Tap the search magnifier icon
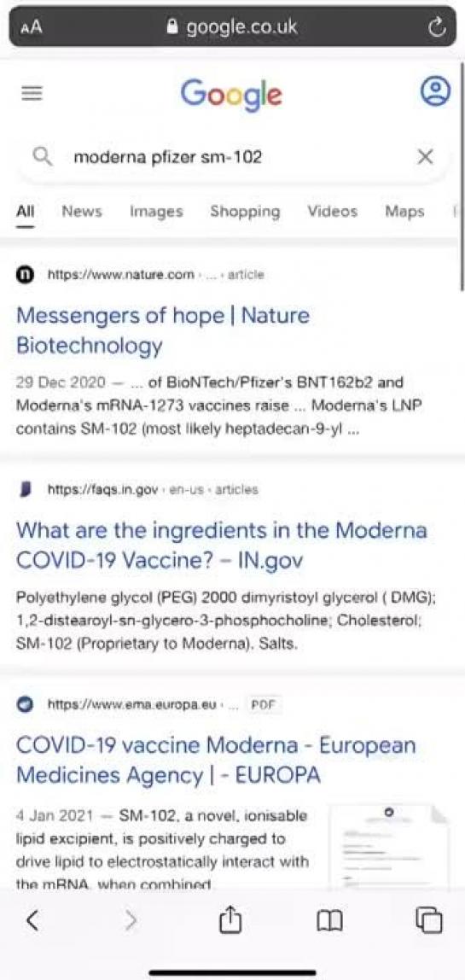Image resolution: width=465 pixels, height=980 pixels. pyautogui.click(x=42, y=157)
